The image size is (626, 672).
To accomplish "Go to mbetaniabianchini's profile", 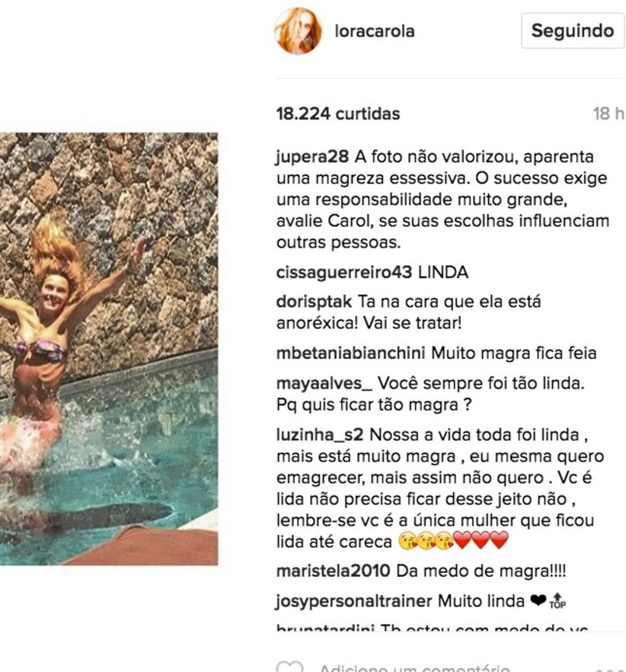I will tap(351, 354).
